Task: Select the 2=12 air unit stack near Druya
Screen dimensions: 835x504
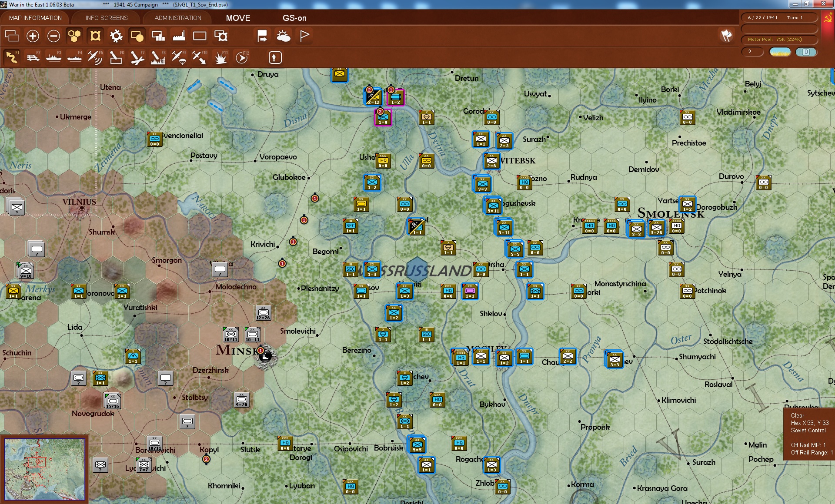Action: coord(373,97)
